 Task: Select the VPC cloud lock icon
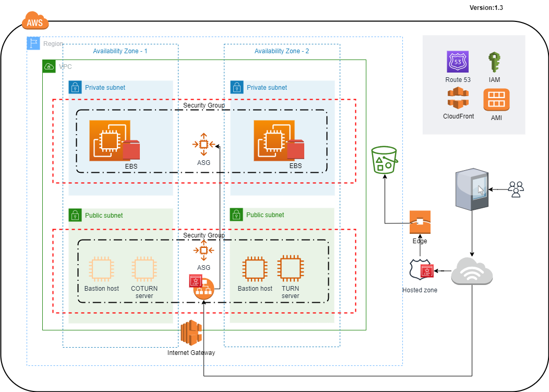pos(49,66)
